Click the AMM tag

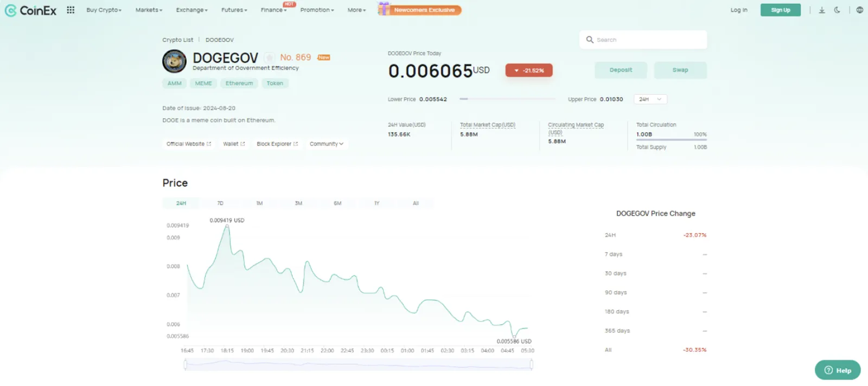(x=174, y=83)
